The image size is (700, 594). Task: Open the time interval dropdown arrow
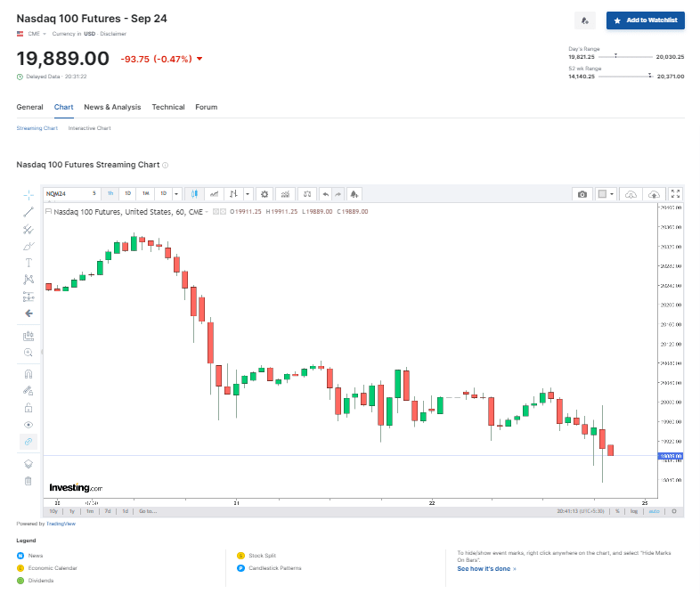click(x=176, y=193)
